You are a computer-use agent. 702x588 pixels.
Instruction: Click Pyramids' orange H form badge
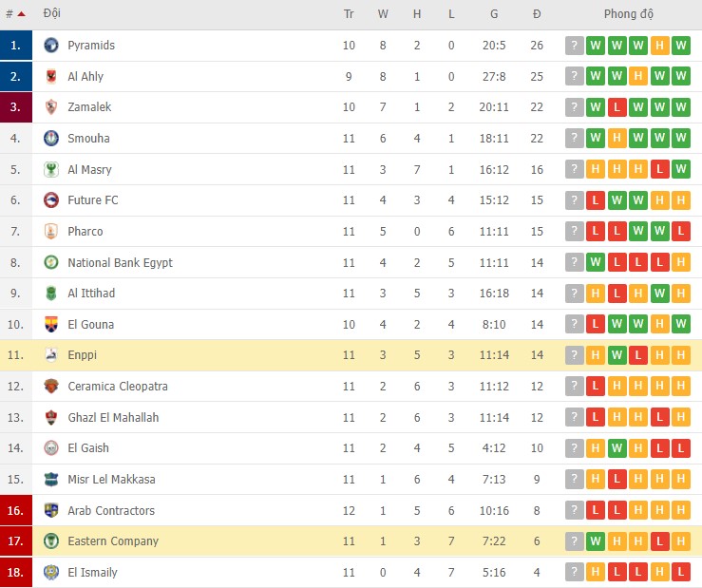point(659,46)
